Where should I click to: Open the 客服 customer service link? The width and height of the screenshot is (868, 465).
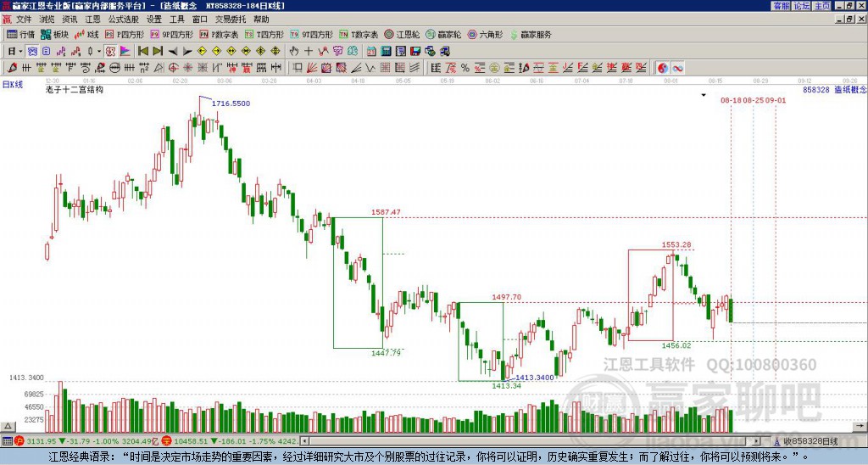781,6
